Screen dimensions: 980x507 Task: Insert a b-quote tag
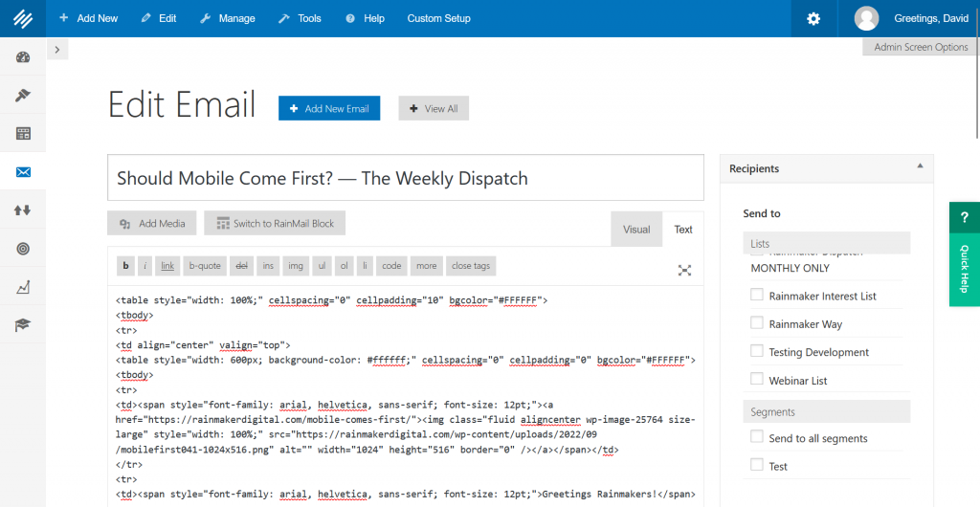tap(205, 265)
